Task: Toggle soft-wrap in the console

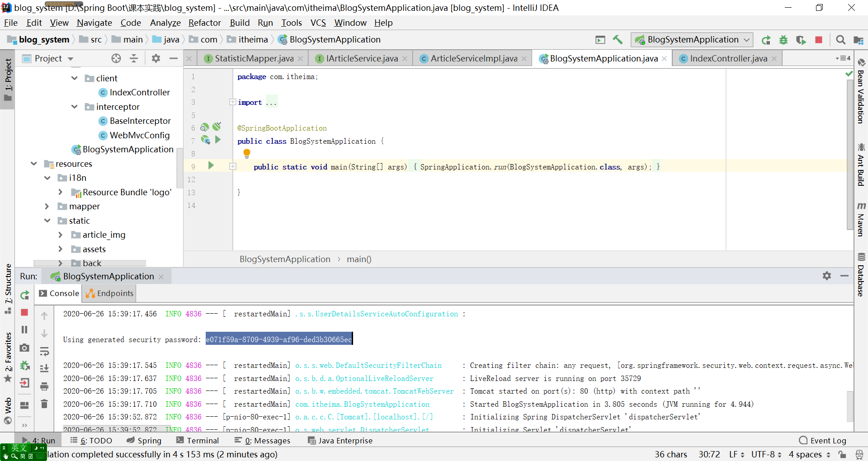Action: coord(44,351)
